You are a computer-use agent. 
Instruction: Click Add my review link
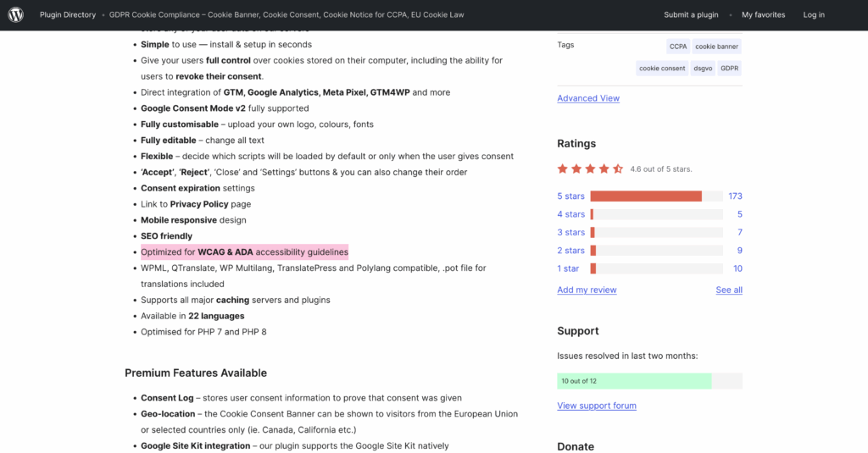pos(587,290)
